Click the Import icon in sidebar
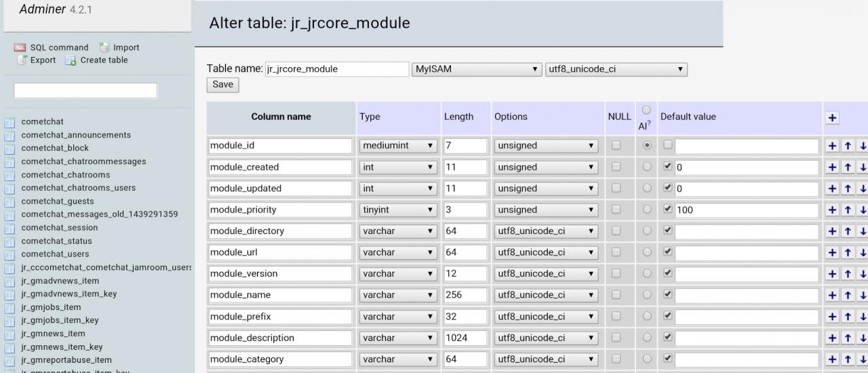 point(104,47)
